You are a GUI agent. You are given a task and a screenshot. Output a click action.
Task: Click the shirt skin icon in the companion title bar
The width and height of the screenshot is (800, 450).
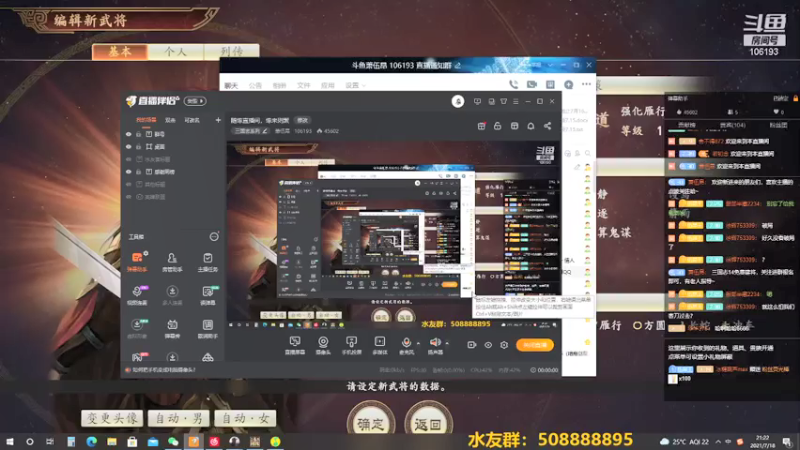pos(504,102)
